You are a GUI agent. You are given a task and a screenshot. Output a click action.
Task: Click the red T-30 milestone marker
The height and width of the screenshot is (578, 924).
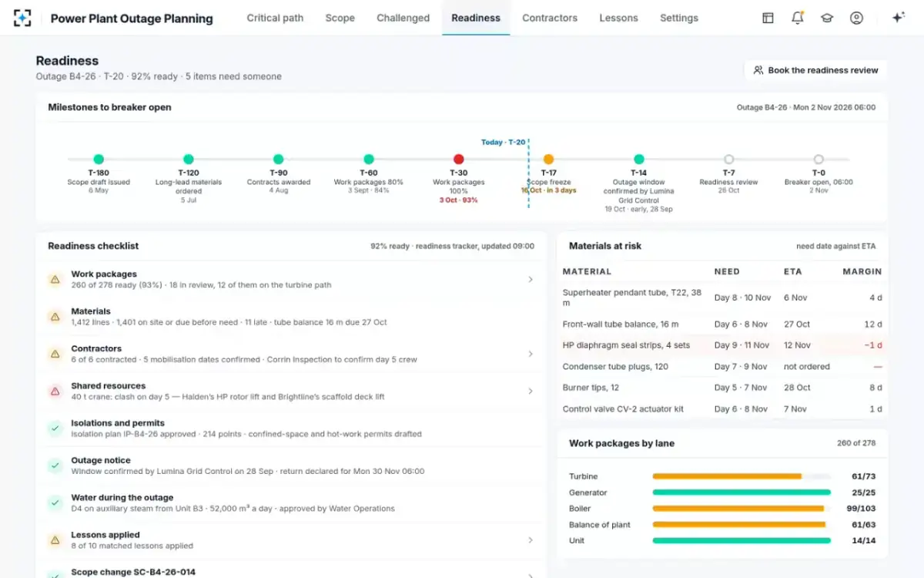point(459,160)
